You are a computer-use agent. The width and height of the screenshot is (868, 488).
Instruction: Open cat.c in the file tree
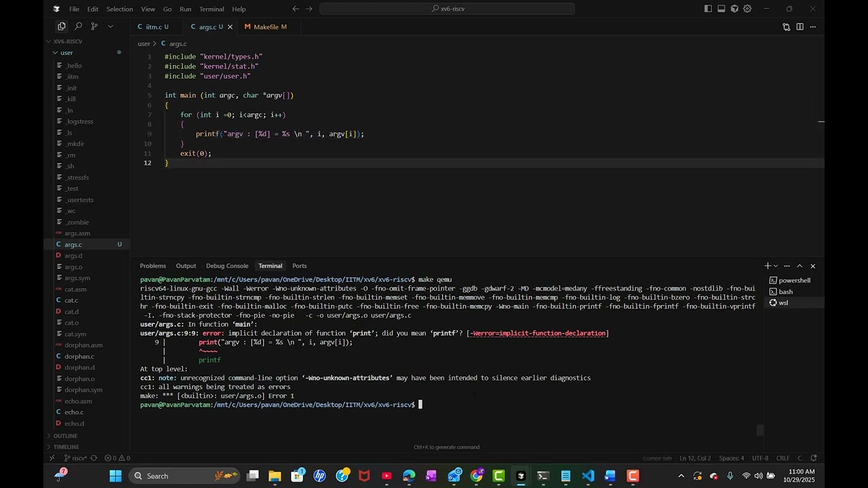71,300
